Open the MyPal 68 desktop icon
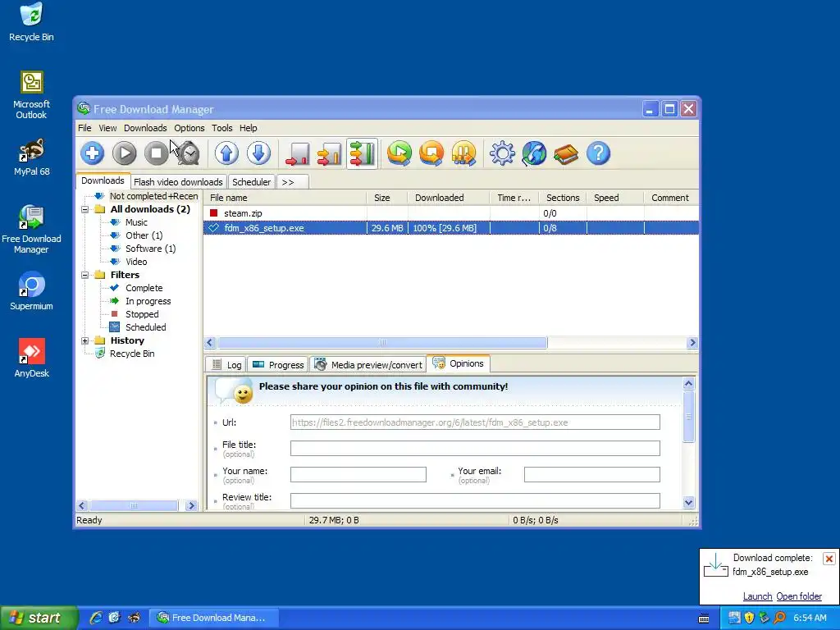840x630 pixels. (32, 157)
